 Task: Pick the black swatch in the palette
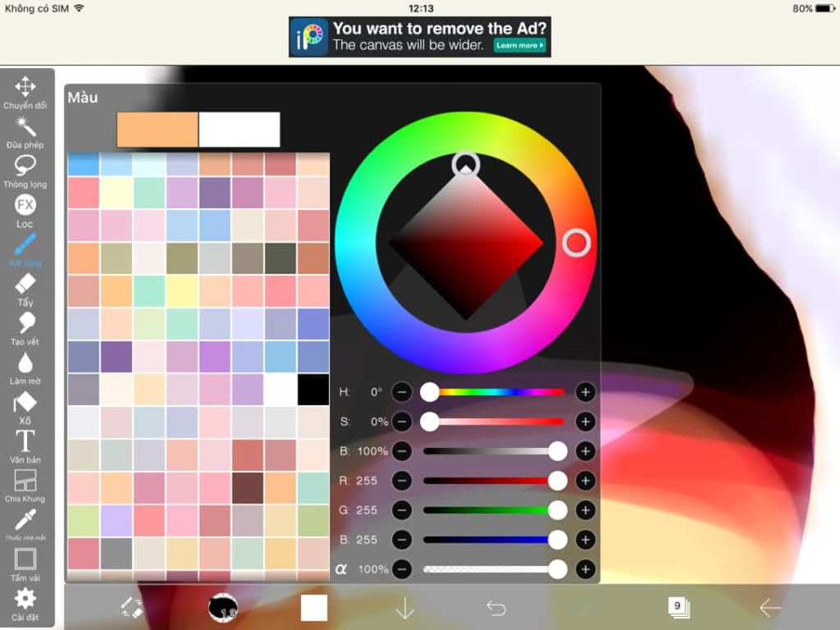tap(313, 390)
